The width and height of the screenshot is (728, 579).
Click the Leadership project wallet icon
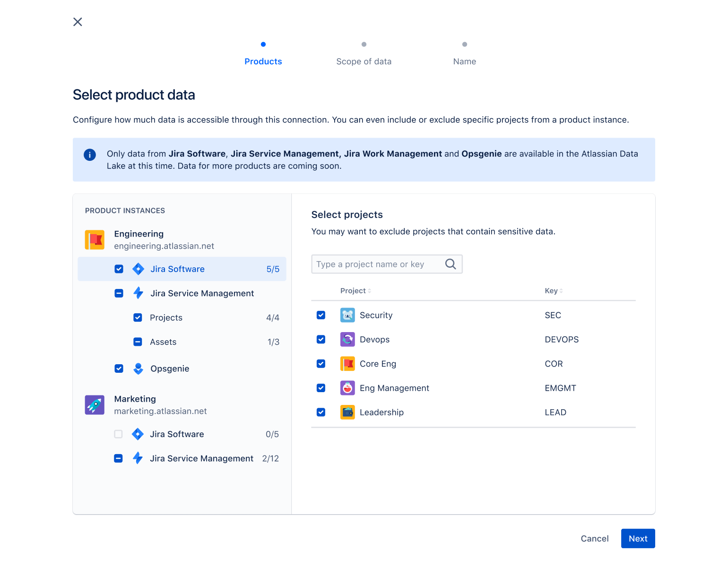point(347,412)
